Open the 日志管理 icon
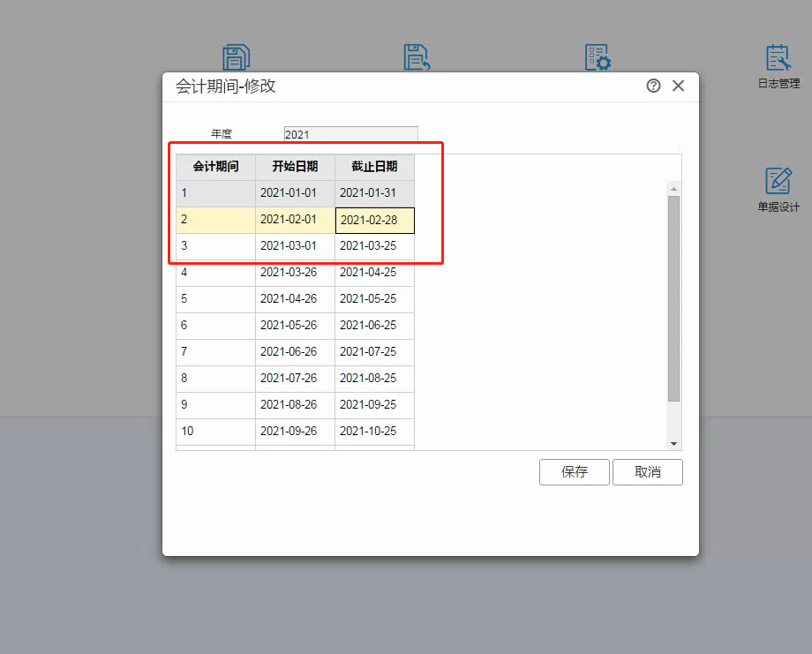 pos(778,66)
